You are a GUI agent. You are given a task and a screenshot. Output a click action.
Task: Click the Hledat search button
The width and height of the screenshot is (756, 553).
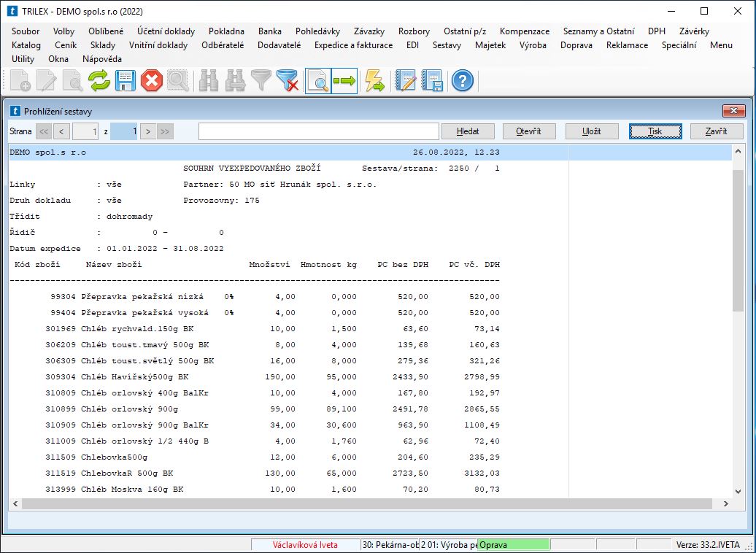point(468,131)
